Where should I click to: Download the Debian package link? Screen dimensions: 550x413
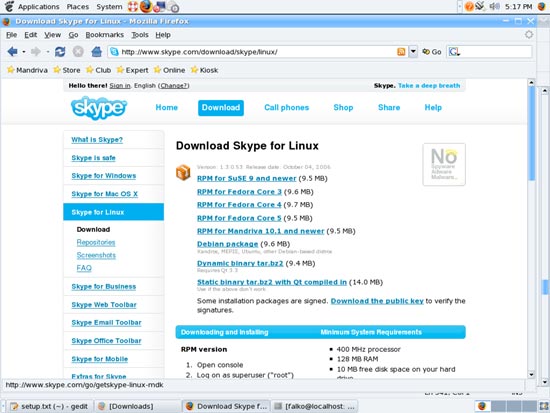click(227, 244)
